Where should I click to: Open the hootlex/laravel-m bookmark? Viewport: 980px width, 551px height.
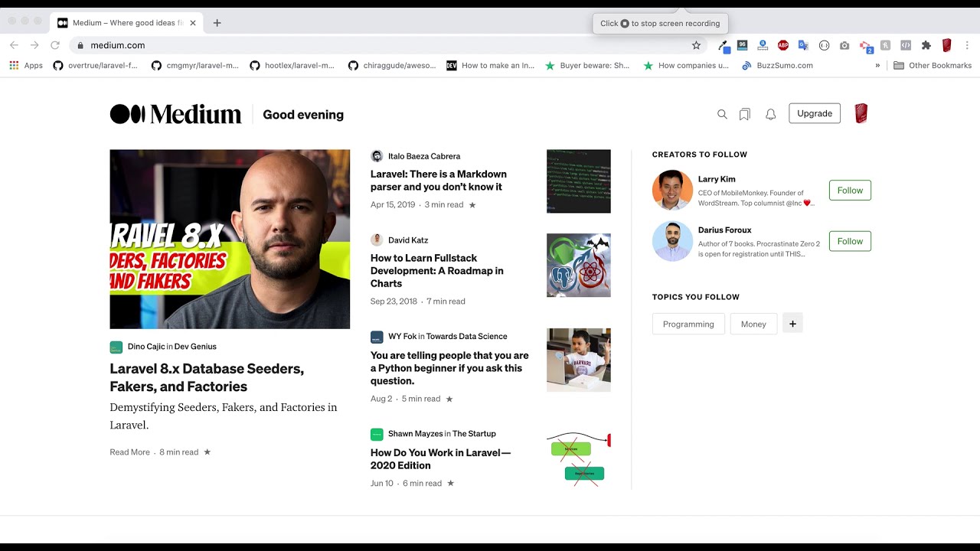[292, 66]
